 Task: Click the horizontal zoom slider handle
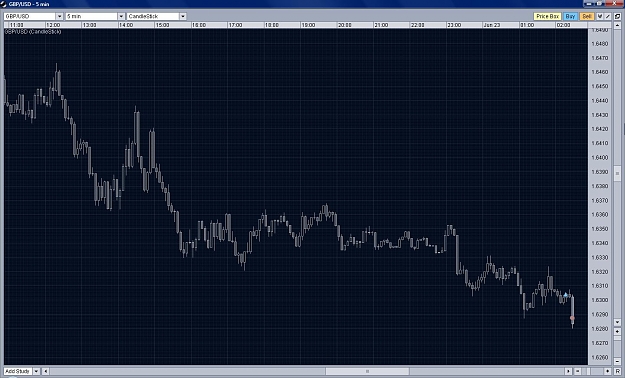tap(588, 371)
